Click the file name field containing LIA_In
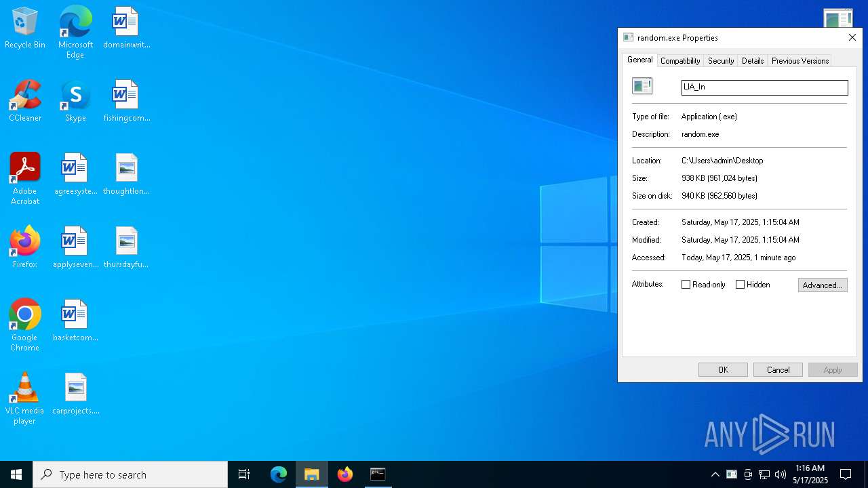 [x=764, y=87]
